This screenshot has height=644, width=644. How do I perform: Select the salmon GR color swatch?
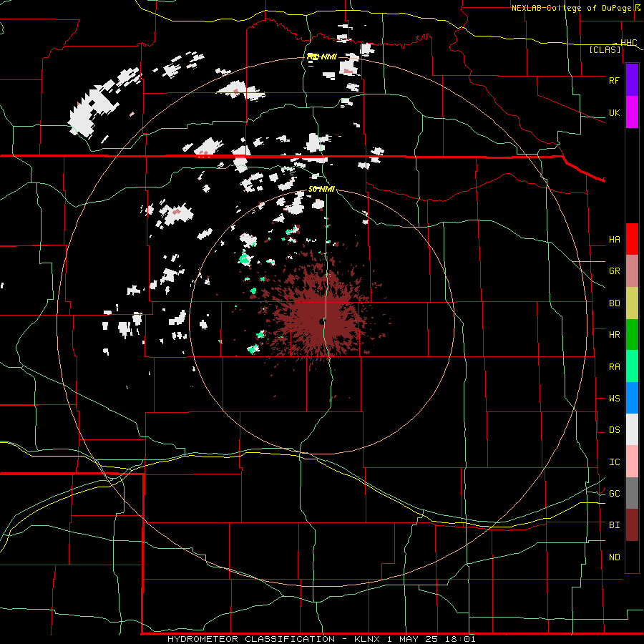632,270
